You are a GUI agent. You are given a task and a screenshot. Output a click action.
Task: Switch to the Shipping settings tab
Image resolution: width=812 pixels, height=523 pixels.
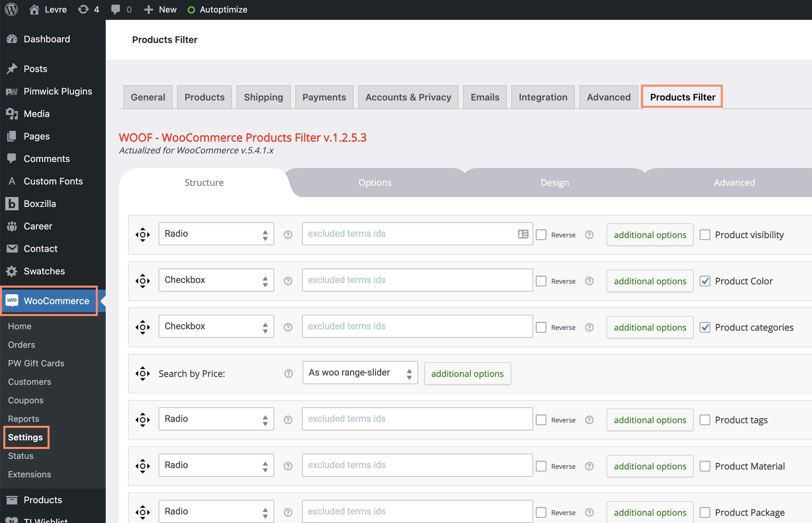point(263,97)
